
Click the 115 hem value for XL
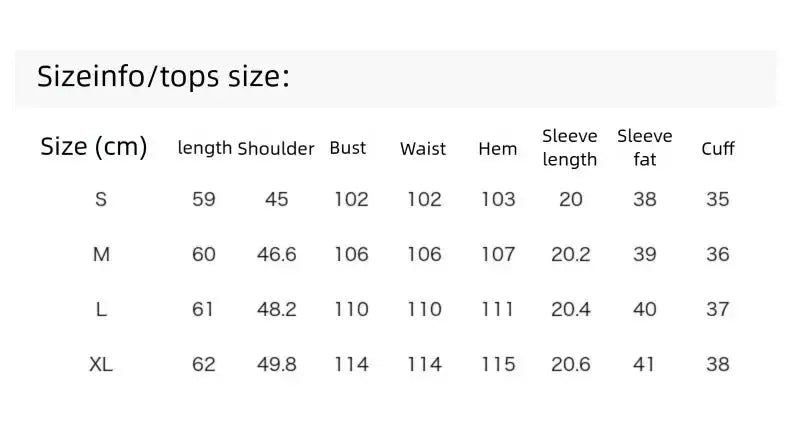[x=498, y=364]
